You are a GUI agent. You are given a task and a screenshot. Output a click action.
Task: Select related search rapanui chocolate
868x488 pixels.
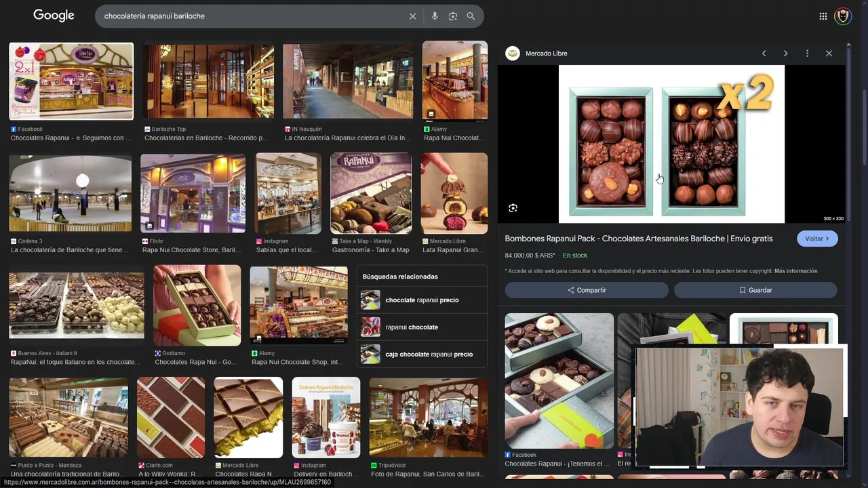coord(422,327)
